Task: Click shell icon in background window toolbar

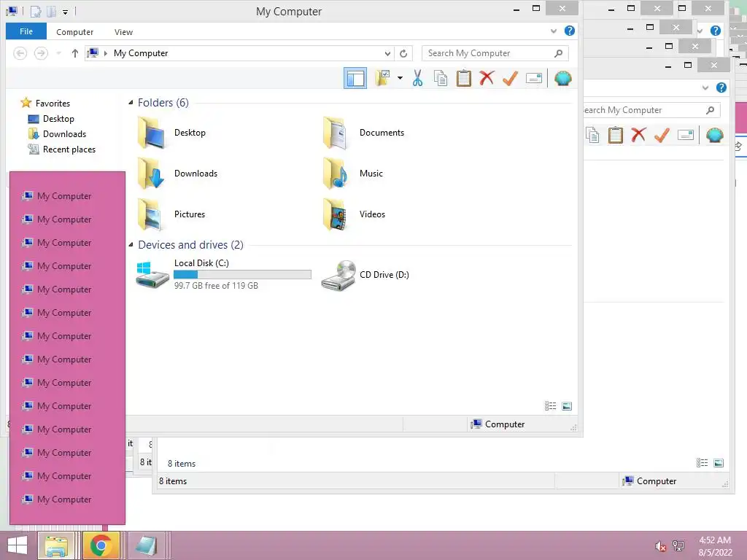Action: pos(715,135)
